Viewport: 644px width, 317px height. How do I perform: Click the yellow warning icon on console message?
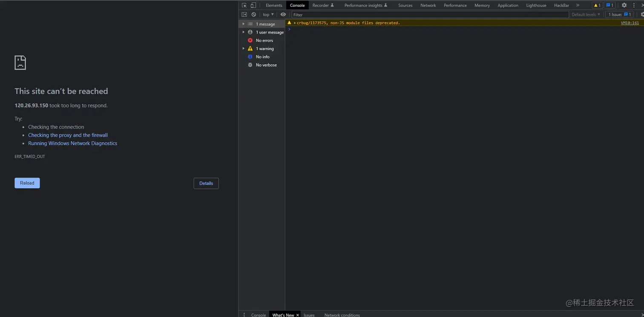pos(290,23)
